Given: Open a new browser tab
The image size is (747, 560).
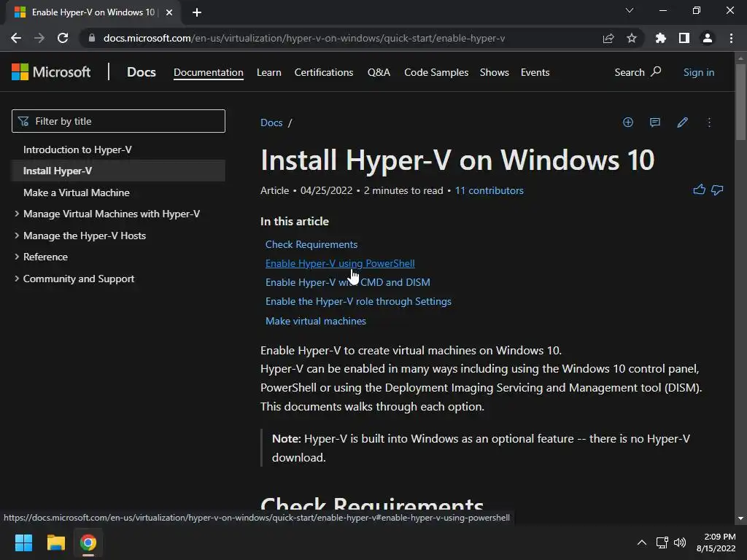Looking at the screenshot, I should tap(197, 12).
